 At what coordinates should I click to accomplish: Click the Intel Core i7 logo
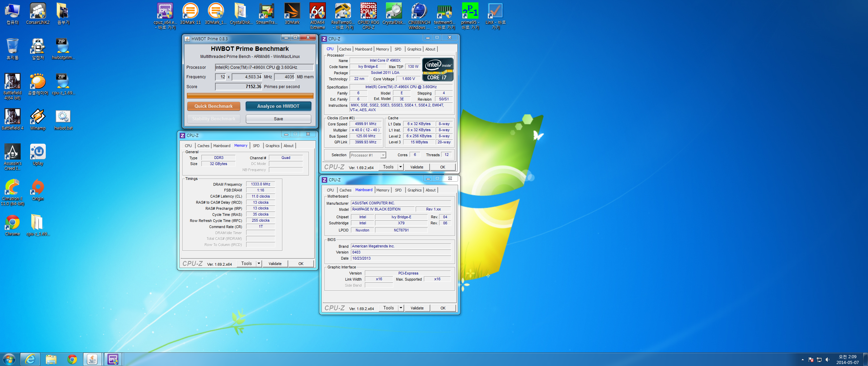(x=438, y=69)
